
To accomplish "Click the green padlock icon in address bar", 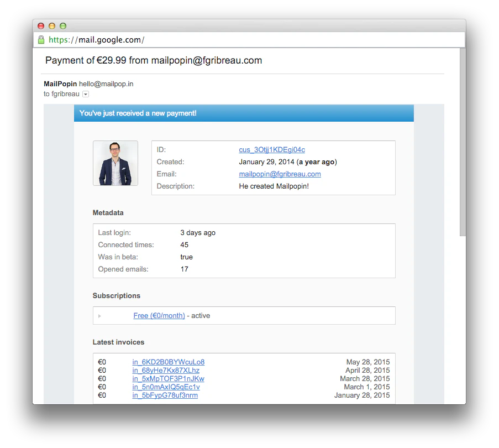I will pyautogui.click(x=41, y=40).
